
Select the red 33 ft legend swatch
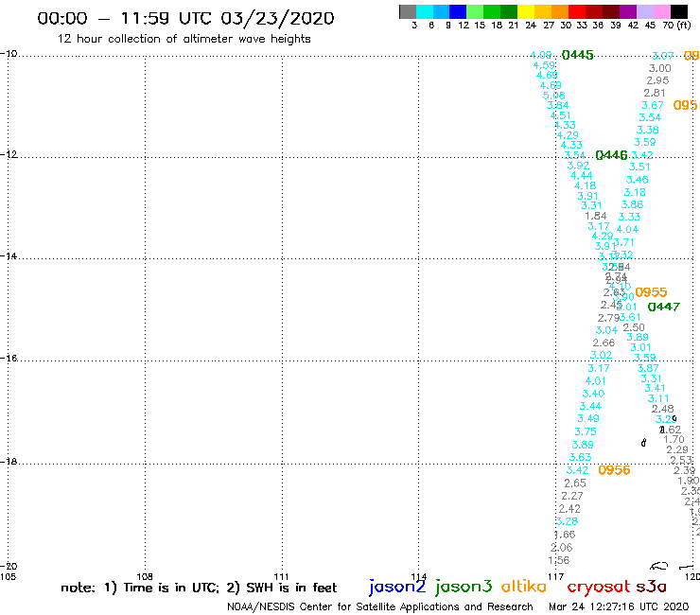click(x=577, y=11)
